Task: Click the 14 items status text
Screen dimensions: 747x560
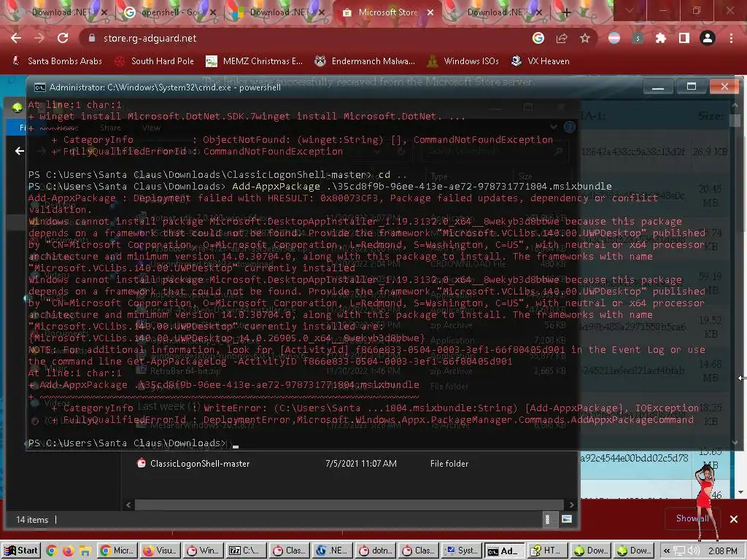Action: [x=32, y=519]
